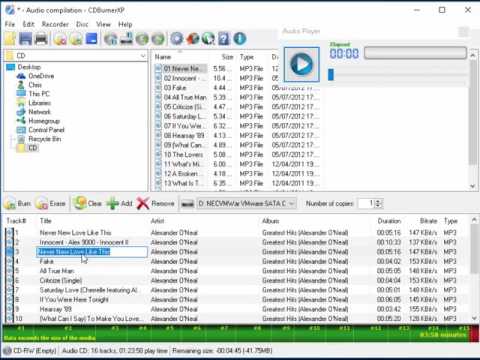
Task: Click the track icon beside track 5
Action: 9,271
